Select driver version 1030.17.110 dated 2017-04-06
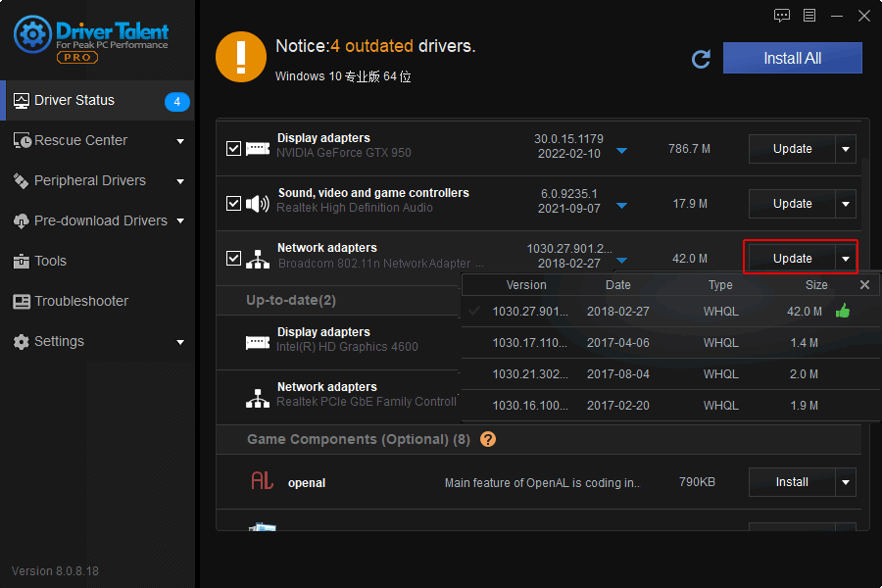Viewport: 882px width, 588px height. pyautogui.click(x=671, y=343)
